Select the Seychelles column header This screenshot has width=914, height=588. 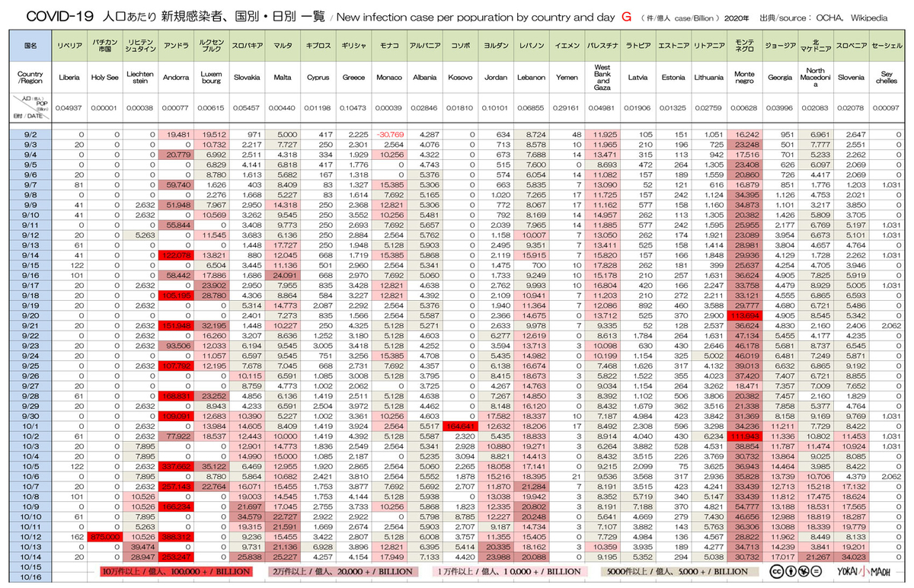click(x=886, y=77)
